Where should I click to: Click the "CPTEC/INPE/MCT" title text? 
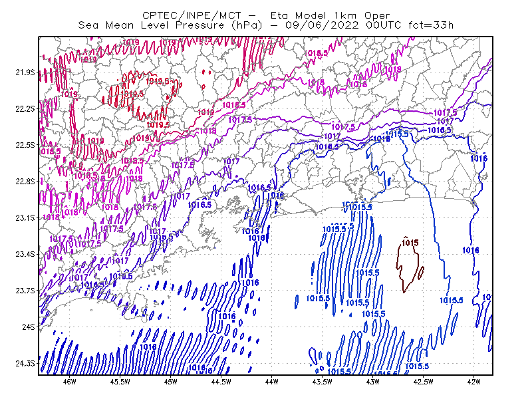(x=192, y=15)
